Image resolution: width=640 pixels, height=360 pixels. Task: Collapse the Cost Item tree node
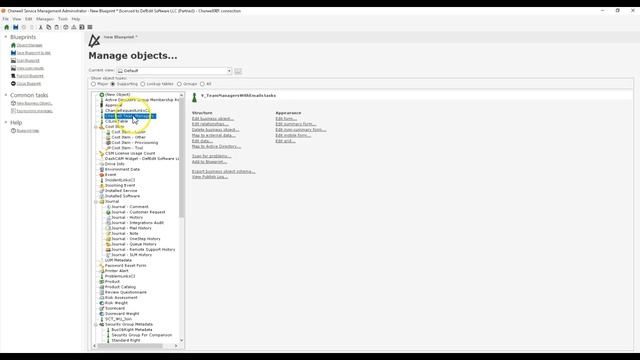(x=96, y=127)
